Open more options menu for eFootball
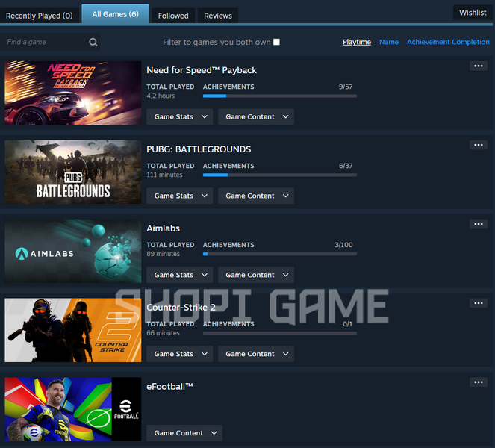This screenshot has height=448, width=495. tap(479, 382)
